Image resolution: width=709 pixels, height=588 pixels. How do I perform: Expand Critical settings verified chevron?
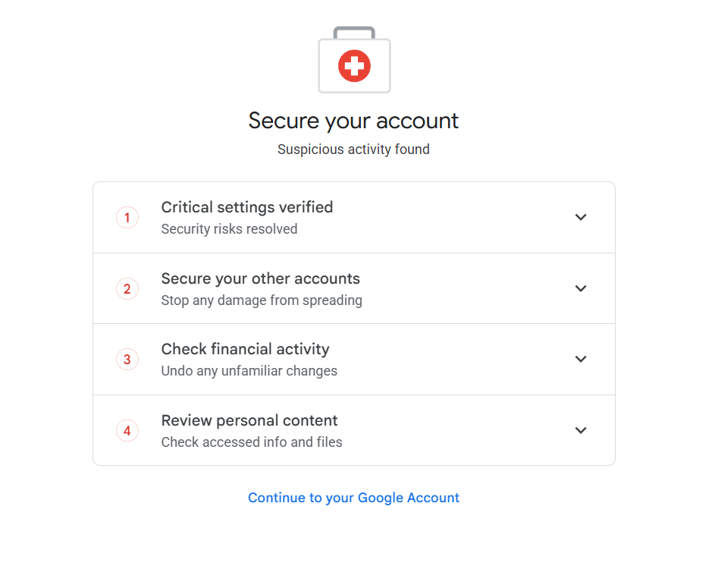click(x=581, y=217)
